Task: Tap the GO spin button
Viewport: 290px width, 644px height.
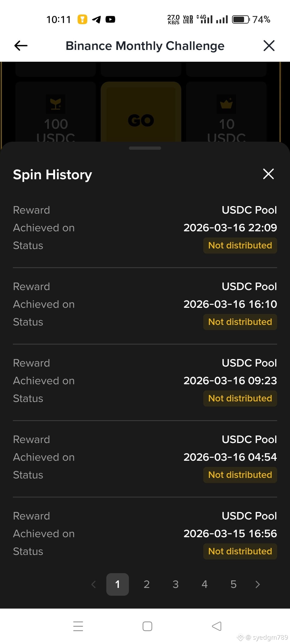Action: pos(141,112)
